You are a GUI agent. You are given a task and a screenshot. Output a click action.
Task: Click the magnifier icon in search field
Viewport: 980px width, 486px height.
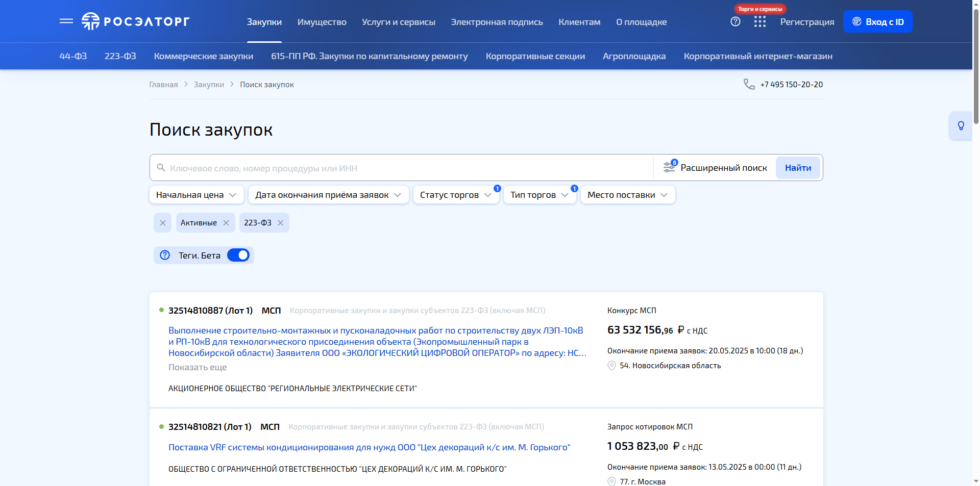click(x=161, y=168)
